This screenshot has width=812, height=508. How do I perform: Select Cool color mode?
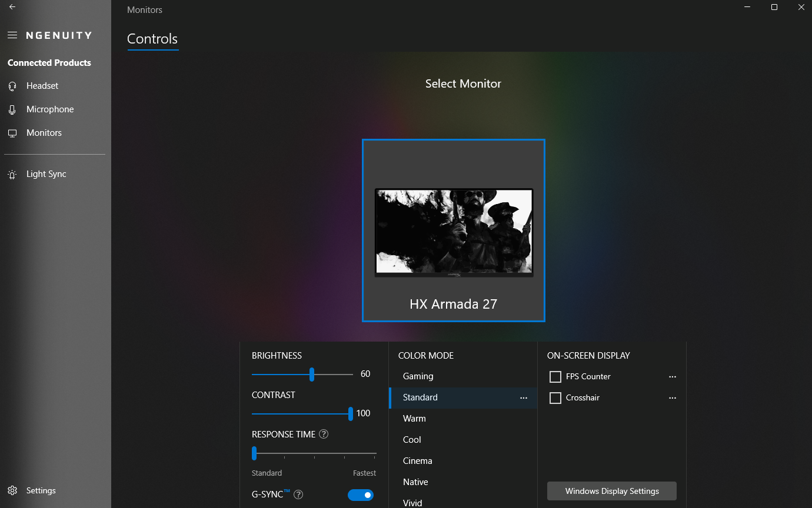pyautogui.click(x=463, y=440)
